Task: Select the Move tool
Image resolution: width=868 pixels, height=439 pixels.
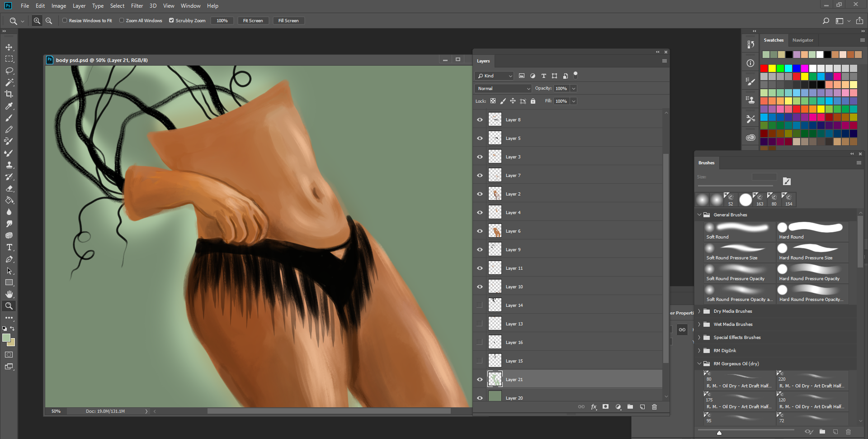Action: point(9,48)
